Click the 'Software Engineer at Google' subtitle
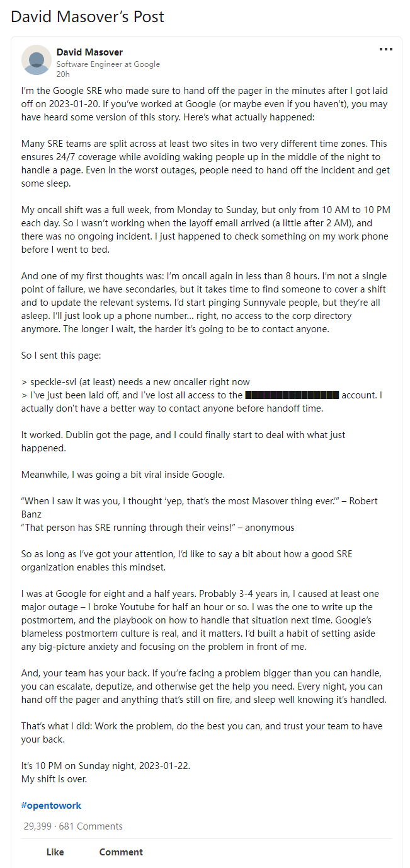The height and width of the screenshot is (868, 410). pos(108,64)
